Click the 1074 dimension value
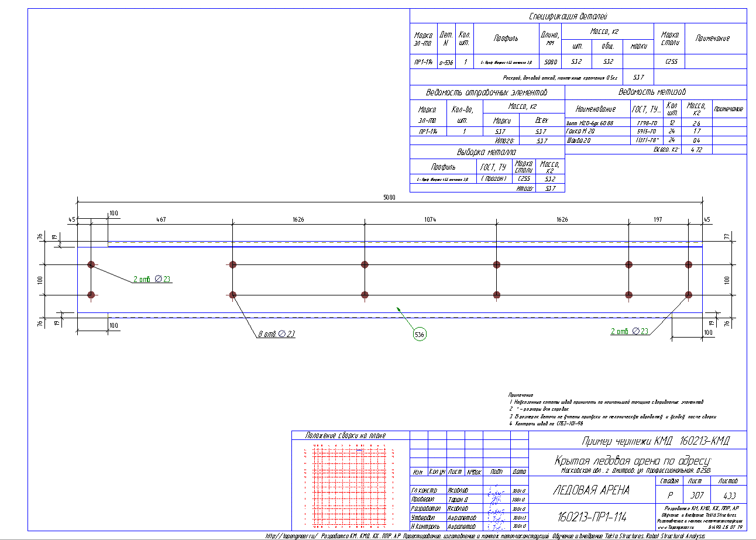The width and height of the screenshot is (756, 540). coord(430,219)
